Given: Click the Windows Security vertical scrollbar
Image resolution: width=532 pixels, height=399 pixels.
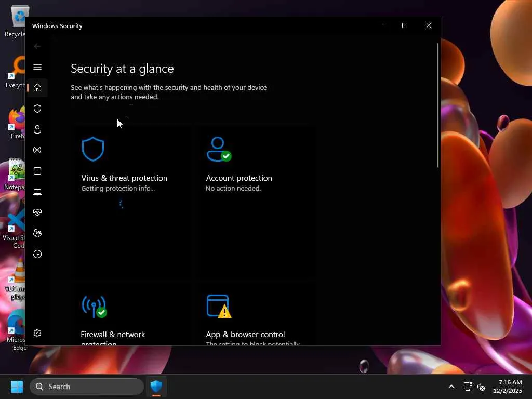Looking at the screenshot, I should 437,105.
